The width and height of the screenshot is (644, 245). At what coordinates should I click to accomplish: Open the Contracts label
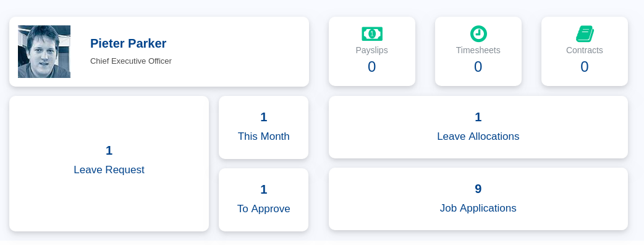[585, 50]
